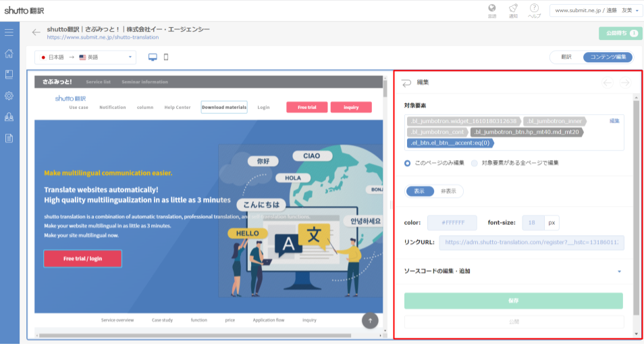Click Free trial / login hero button
The width and height of the screenshot is (644, 354).
(82, 259)
